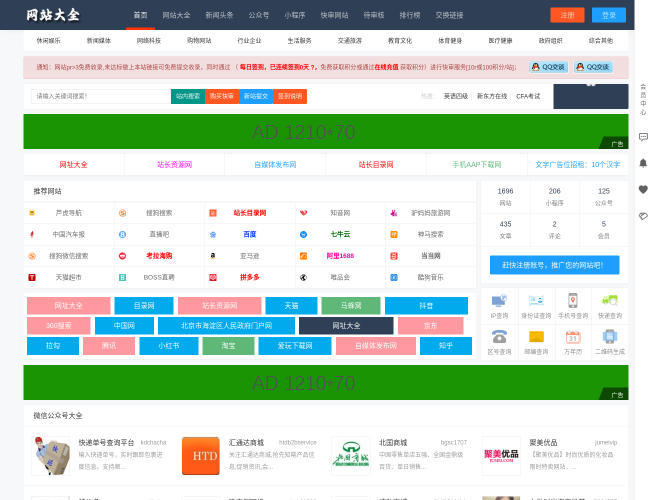This screenshot has height=500, width=650.
Task: Open the HTD 汇通达商城 thumbnail
Action: [201, 456]
